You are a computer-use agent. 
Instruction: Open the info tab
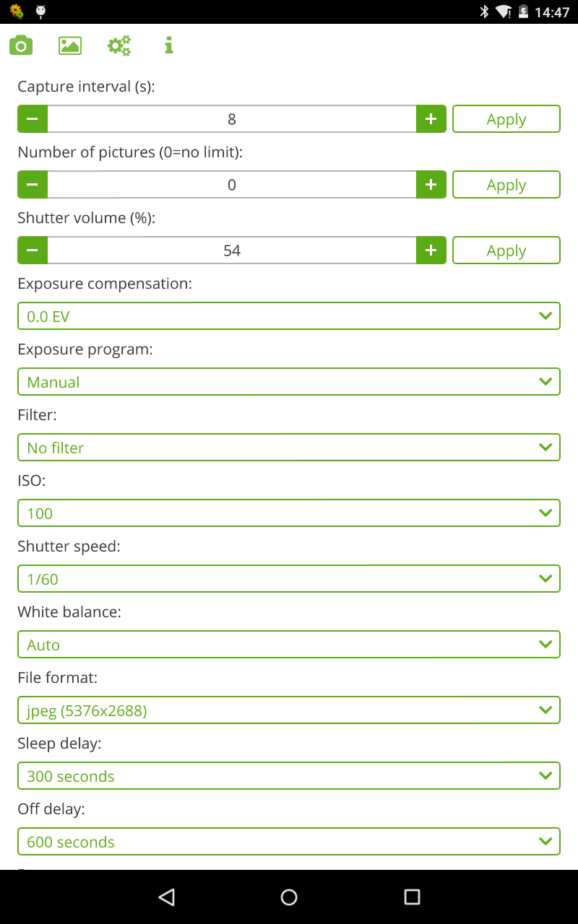pos(168,45)
